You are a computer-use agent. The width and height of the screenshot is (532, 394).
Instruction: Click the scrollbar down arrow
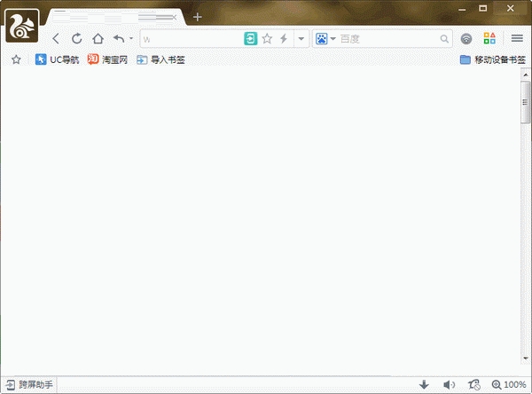526,358
